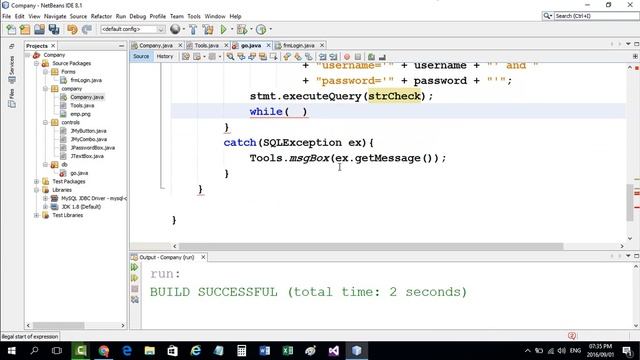Click the New File toolbar icon
This screenshot has width=640, height=360.
pos(11,29)
